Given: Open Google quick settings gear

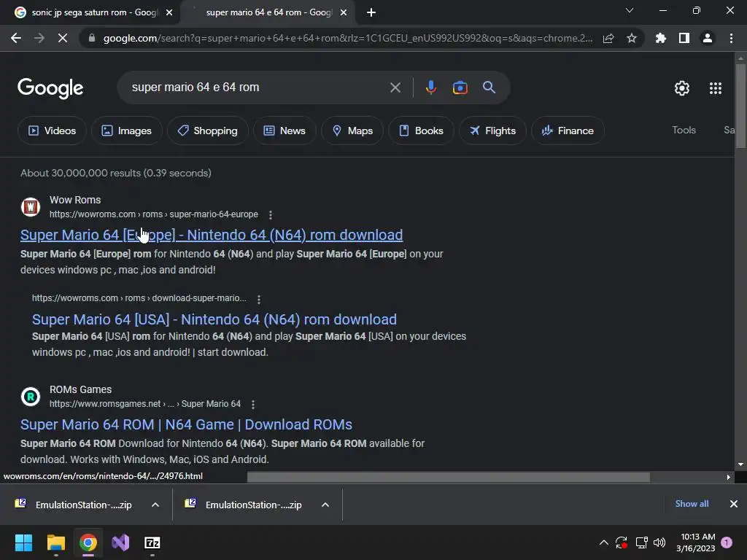Looking at the screenshot, I should coord(682,88).
